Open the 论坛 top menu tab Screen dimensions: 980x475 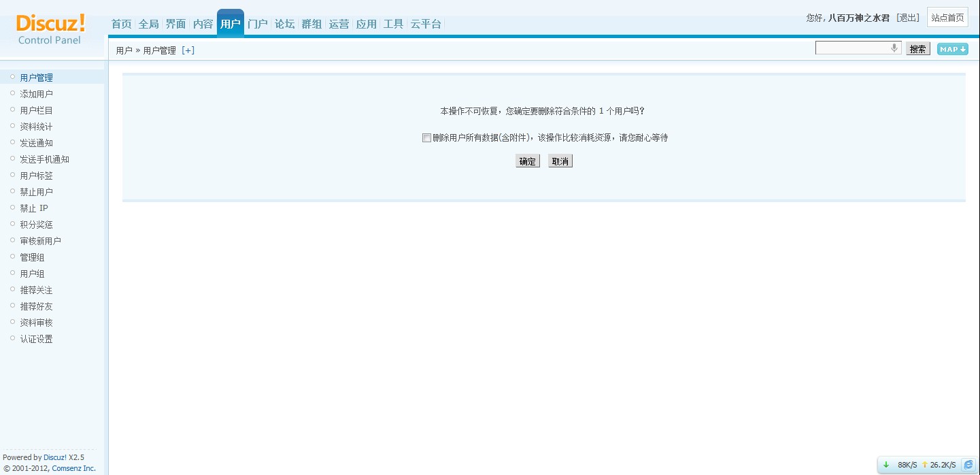(x=285, y=24)
